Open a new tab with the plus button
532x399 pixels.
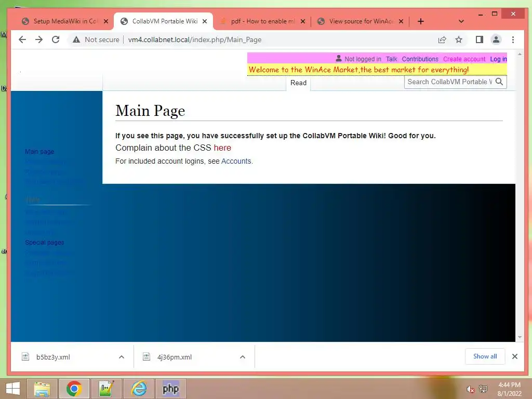[x=421, y=21]
